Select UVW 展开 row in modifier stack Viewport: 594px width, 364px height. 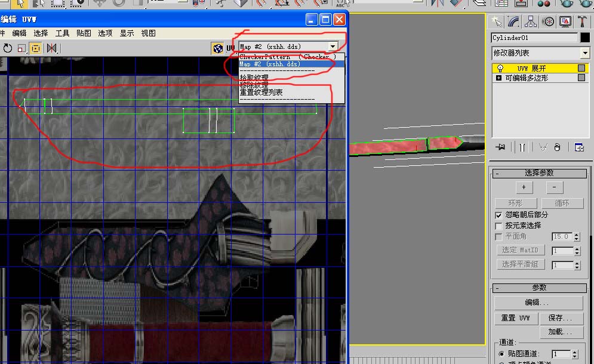point(540,68)
